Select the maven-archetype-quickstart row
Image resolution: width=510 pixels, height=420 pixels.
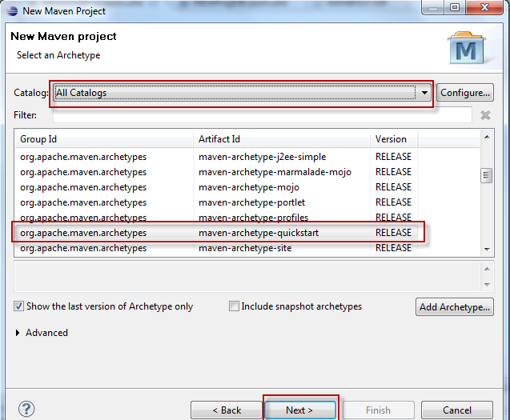pyautogui.click(x=216, y=233)
